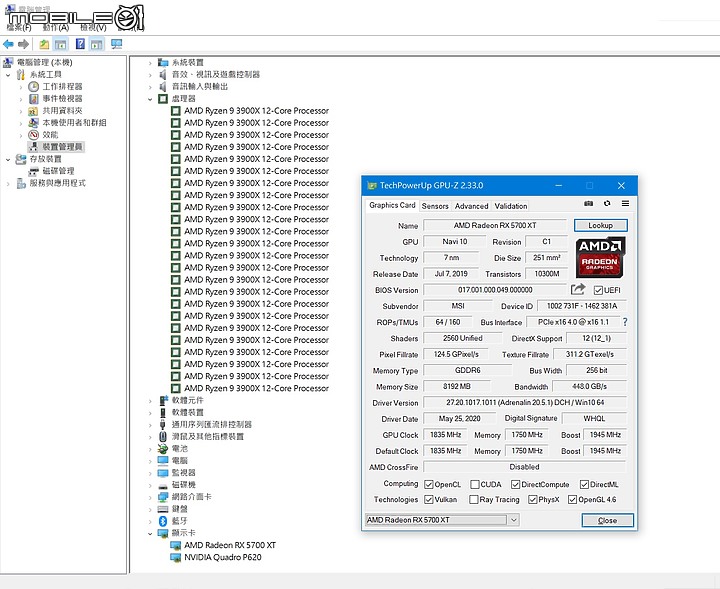The width and height of the screenshot is (720, 589).
Task: Click the BIOS Version field
Action: point(495,290)
